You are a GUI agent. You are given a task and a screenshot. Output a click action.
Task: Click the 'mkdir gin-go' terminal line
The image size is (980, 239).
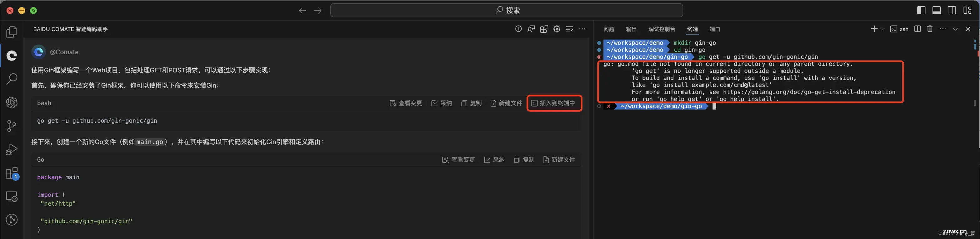pyautogui.click(x=695, y=43)
